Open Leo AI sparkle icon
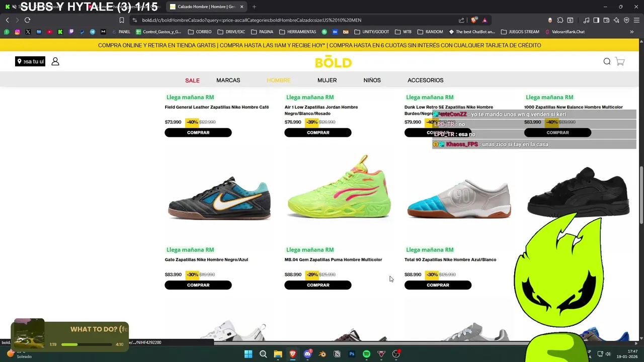Image resolution: width=644 pixels, height=362 pixels. tap(616, 20)
